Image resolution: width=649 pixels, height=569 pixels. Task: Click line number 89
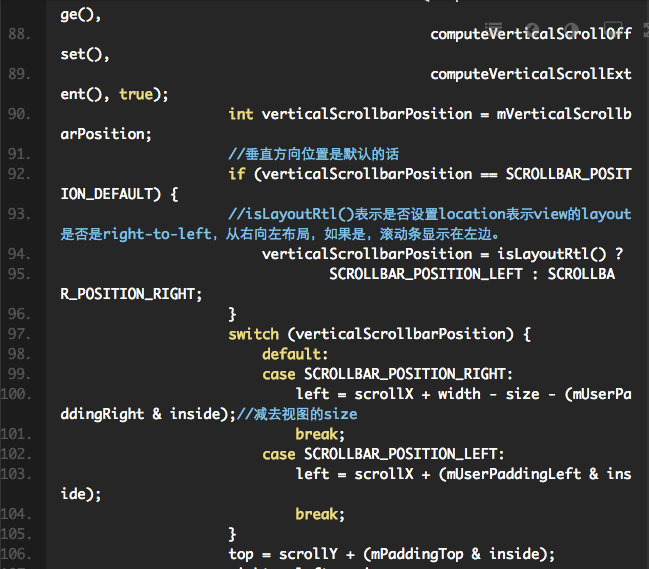tap(19, 74)
